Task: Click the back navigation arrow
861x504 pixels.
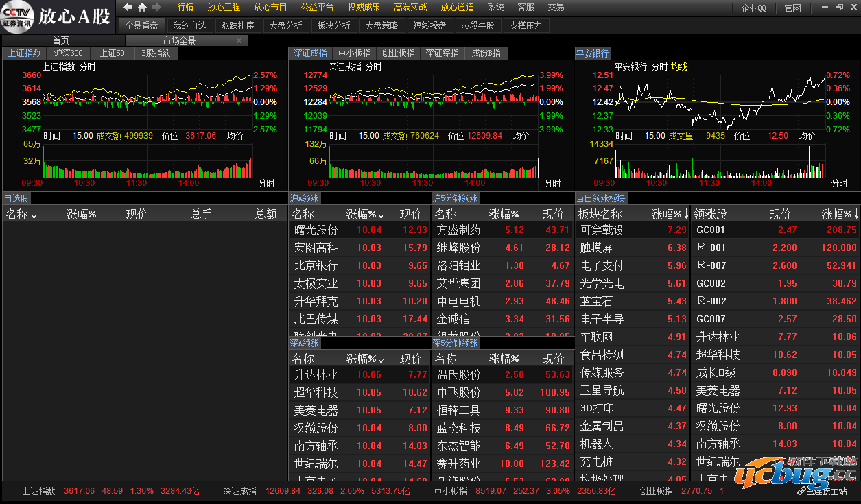Action: coord(128,8)
